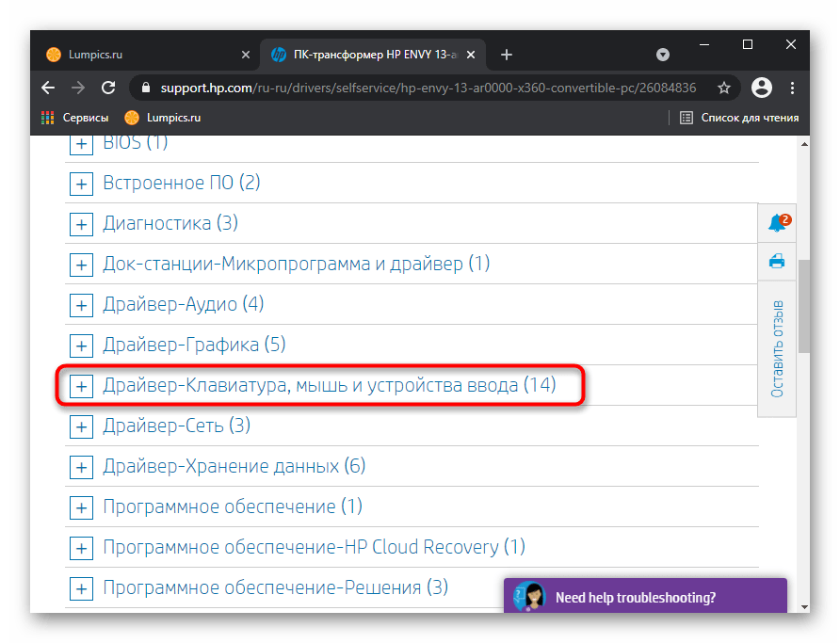
Task: Click the Драйвер-Аудио (4) label
Action: [x=184, y=304]
